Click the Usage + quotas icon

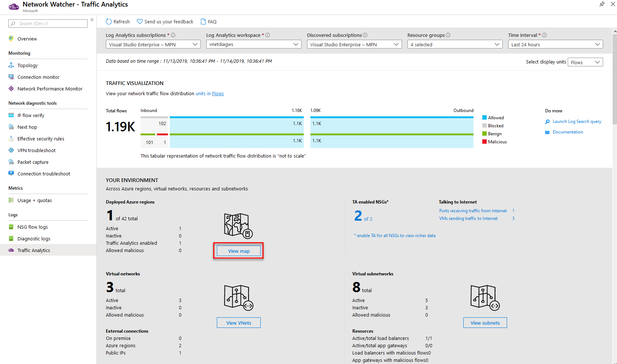click(x=11, y=200)
